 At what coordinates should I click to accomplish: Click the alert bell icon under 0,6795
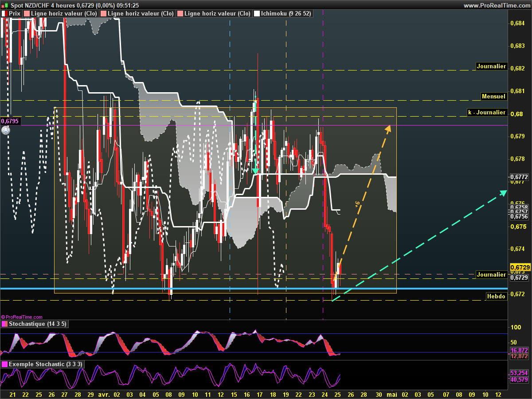click(5, 130)
